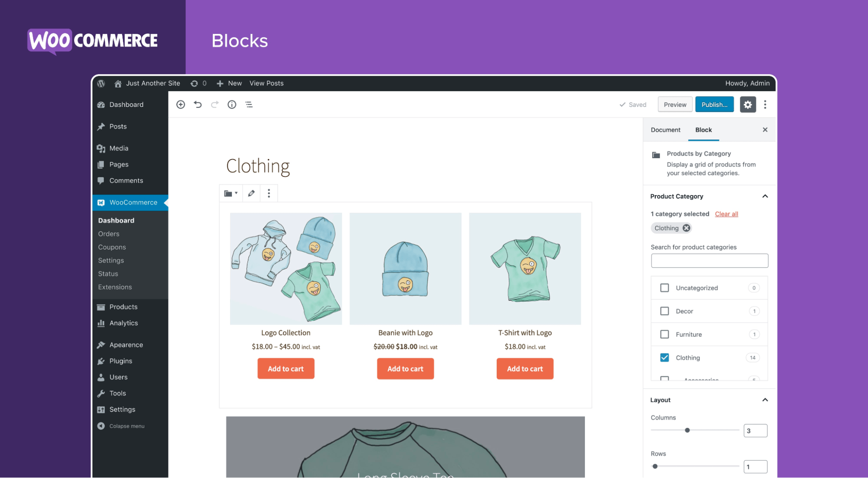Click the block information icon

coord(232,104)
